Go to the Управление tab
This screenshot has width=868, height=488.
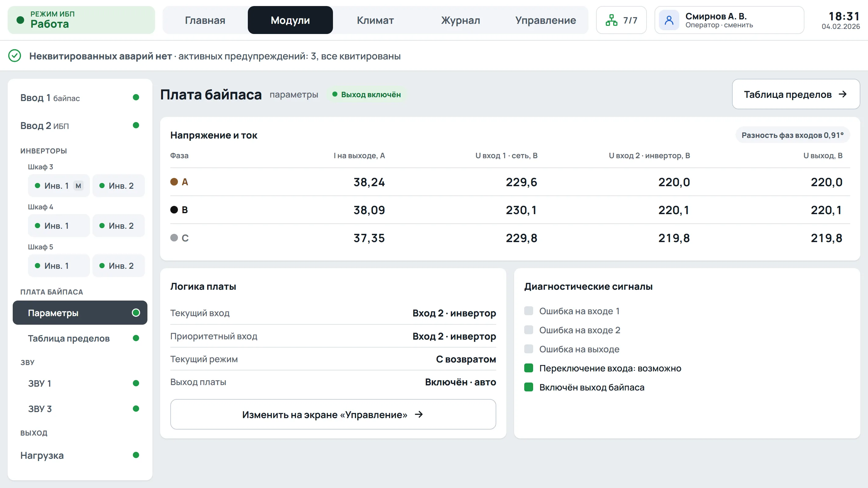(546, 20)
